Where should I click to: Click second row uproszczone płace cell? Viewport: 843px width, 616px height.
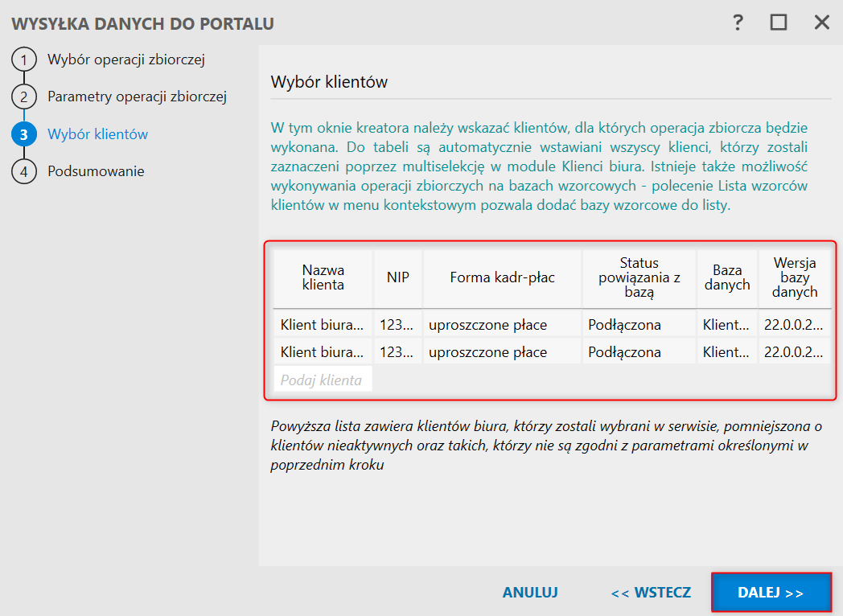click(x=502, y=352)
